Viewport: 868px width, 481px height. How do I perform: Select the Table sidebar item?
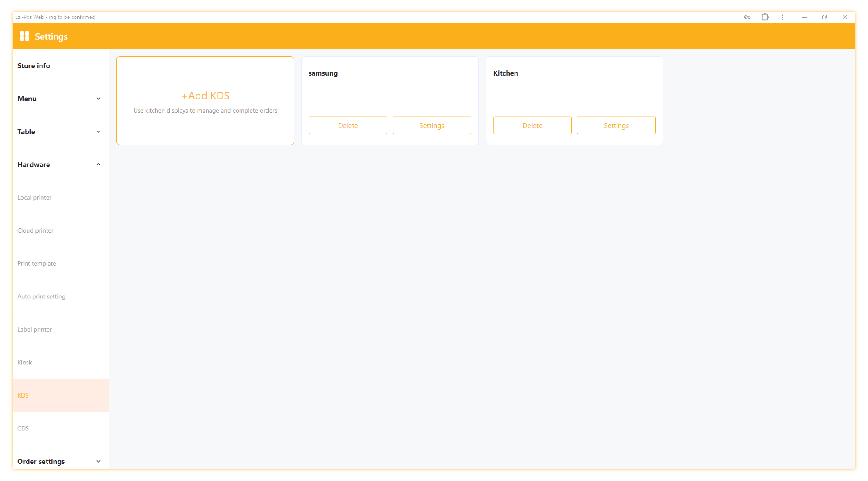point(61,132)
